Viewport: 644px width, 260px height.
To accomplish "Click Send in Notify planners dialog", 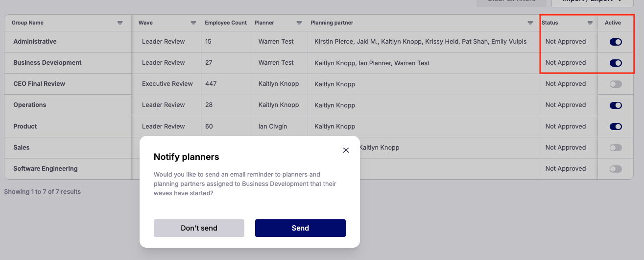I will [x=300, y=228].
